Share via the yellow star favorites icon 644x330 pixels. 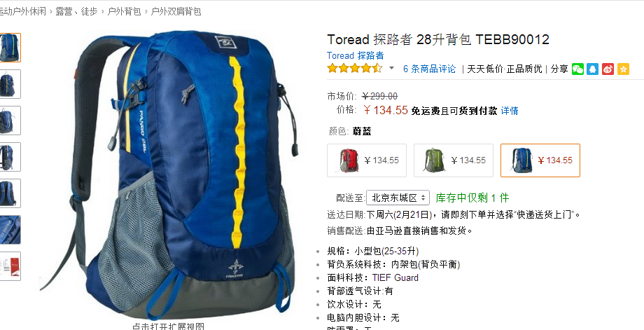623,69
